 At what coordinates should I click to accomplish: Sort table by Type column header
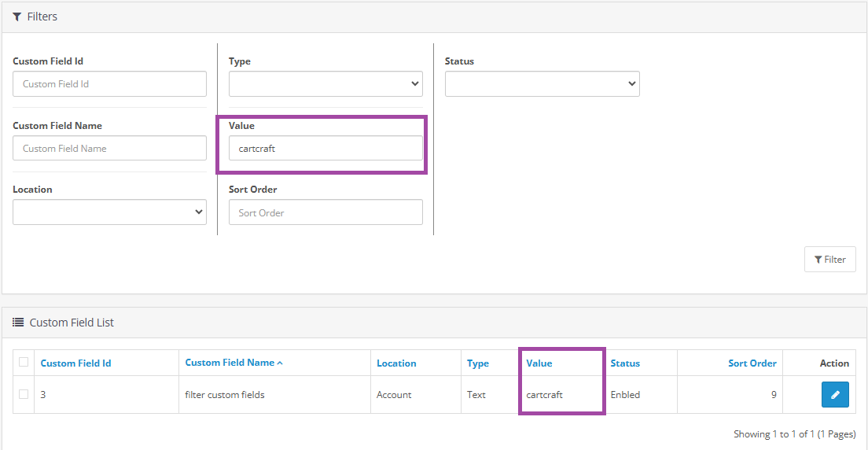click(x=478, y=363)
